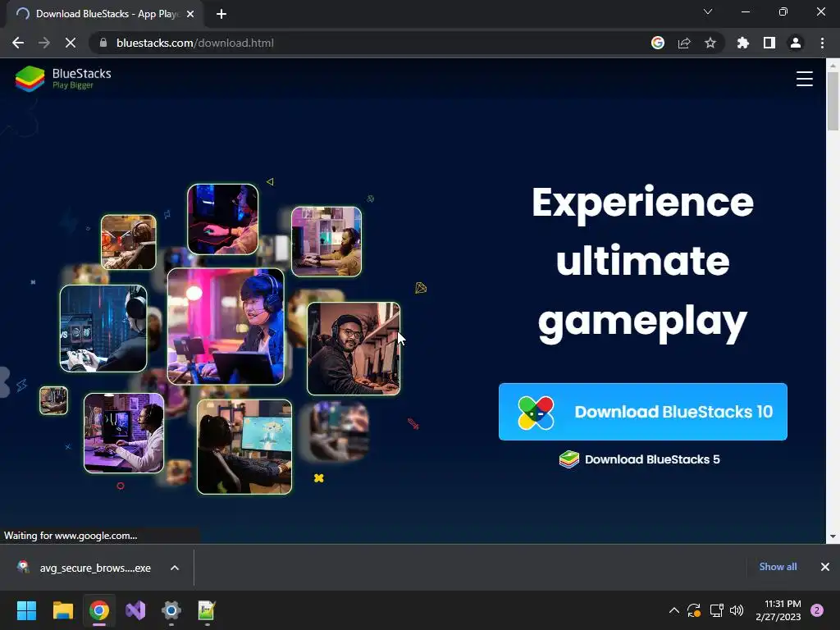Open the Chrome three-dot menu

822,43
